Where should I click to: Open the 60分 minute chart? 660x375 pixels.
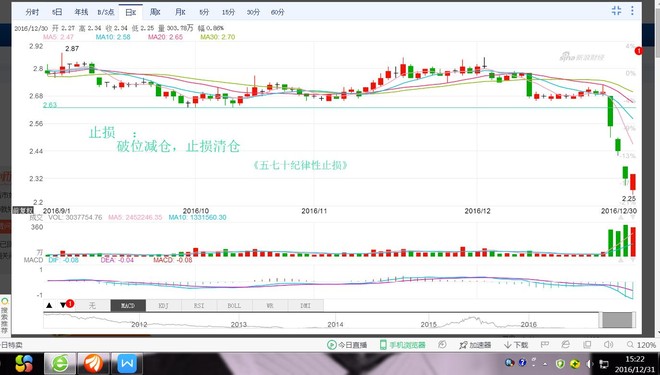[277, 12]
